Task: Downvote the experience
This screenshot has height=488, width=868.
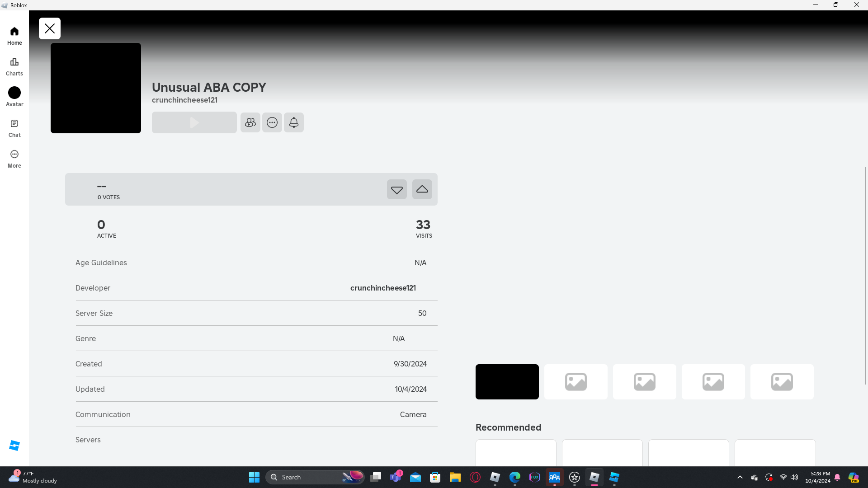Action: tap(397, 189)
